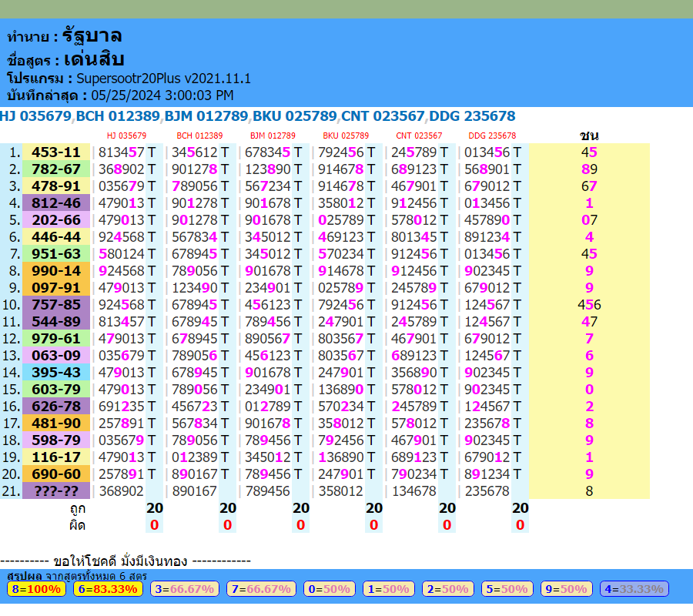Click the formula name เด่นสิบ
This screenshot has width=693, height=616.
(x=94, y=59)
